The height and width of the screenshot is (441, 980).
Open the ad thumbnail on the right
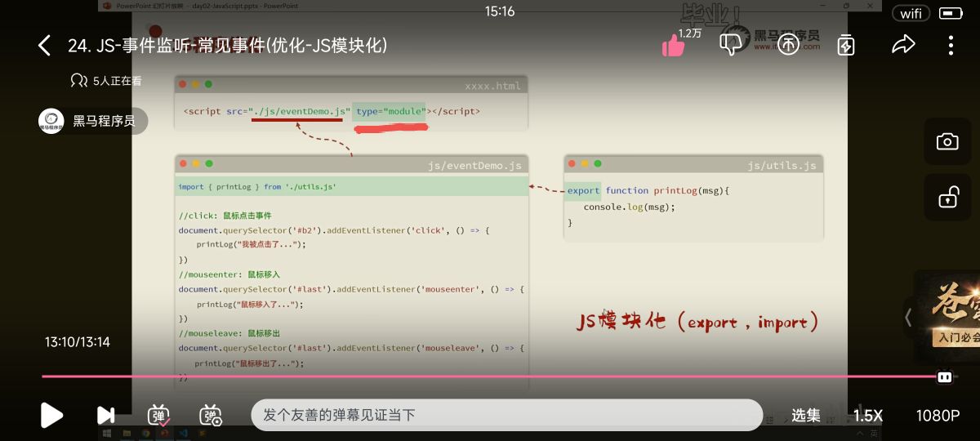[947, 317]
